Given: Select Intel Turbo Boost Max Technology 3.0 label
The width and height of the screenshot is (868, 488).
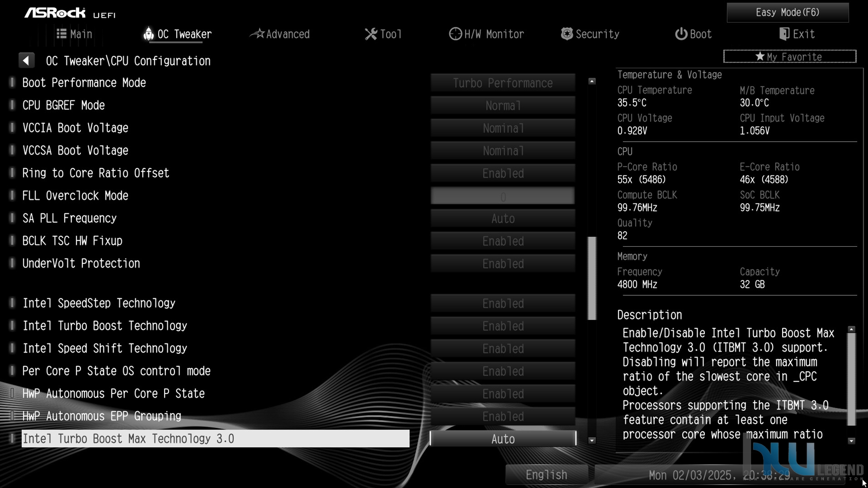Looking at the screenshot, I should [215, 438].
